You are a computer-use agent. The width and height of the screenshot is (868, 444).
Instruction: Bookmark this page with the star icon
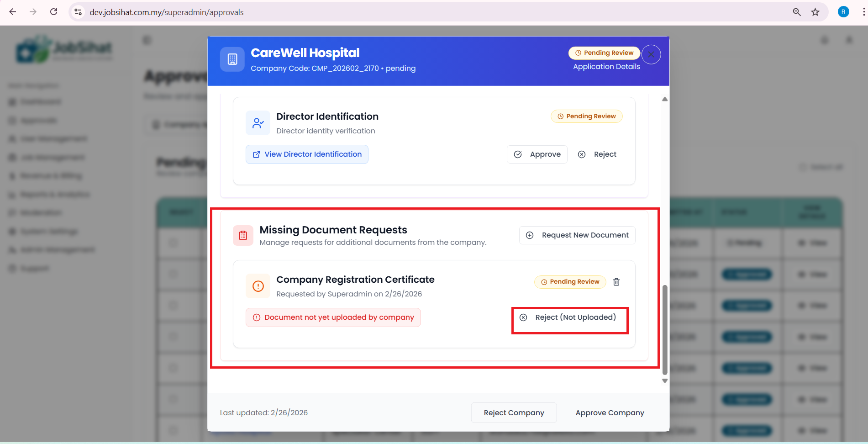[x=815, y=12]
